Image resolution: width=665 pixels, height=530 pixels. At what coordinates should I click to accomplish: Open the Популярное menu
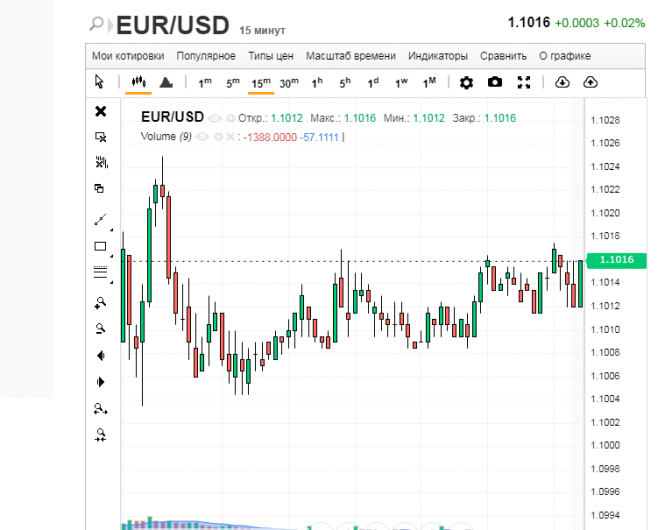point(206,56)
